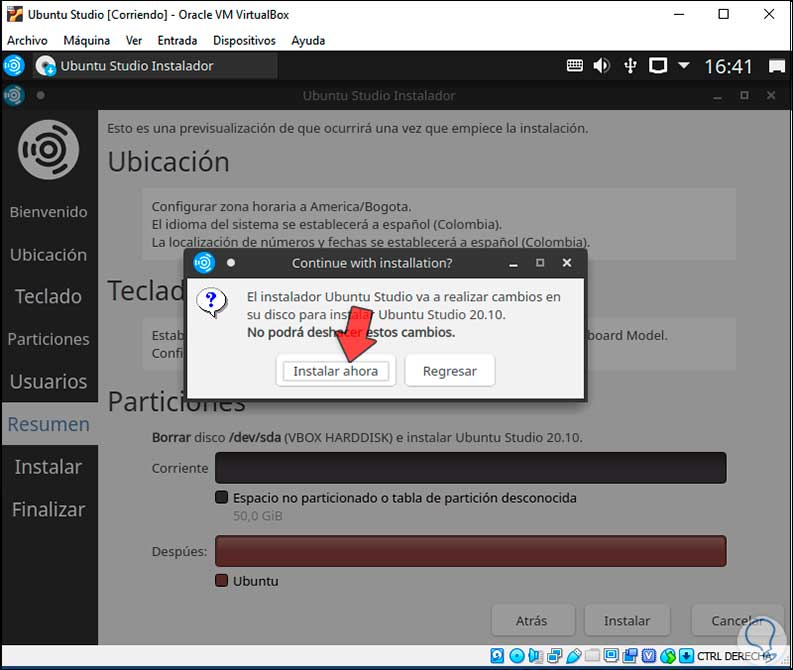
Task: Click 'Configurar zona horaria a America/Bogota.' line
Action: pos(281,206)
